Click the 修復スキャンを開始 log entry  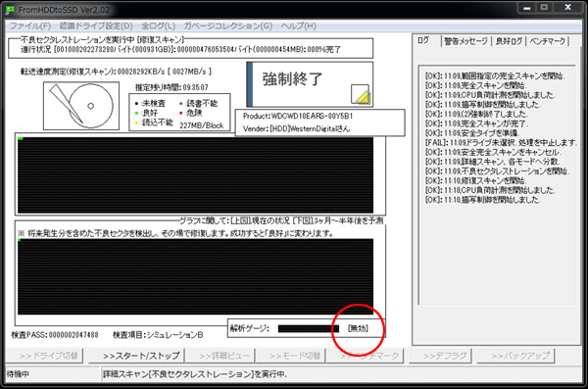(x=476, y=181)
